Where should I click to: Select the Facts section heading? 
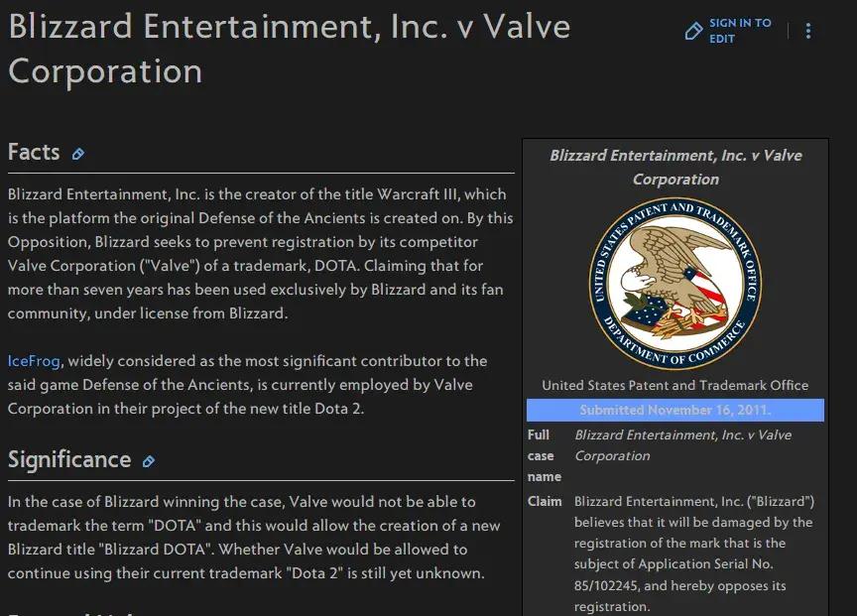point(34,153)
